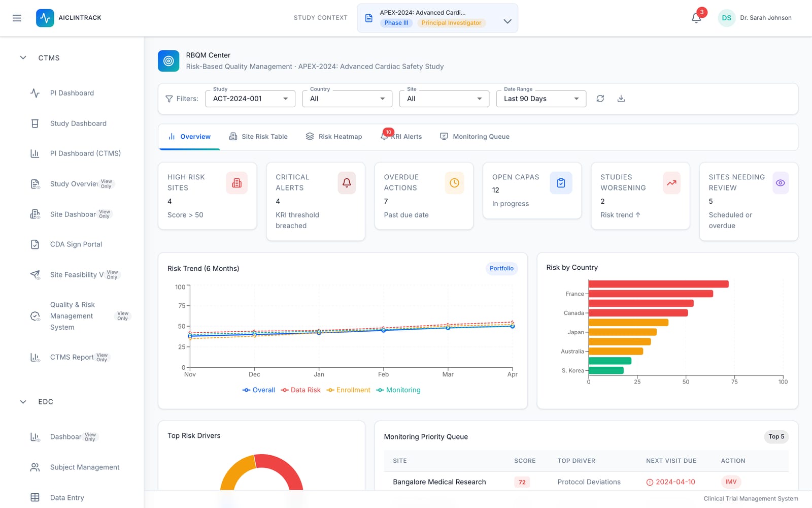Click the High Risk Sites card icon
Viewport: 812px width, 508px height.
coord(237,183)
